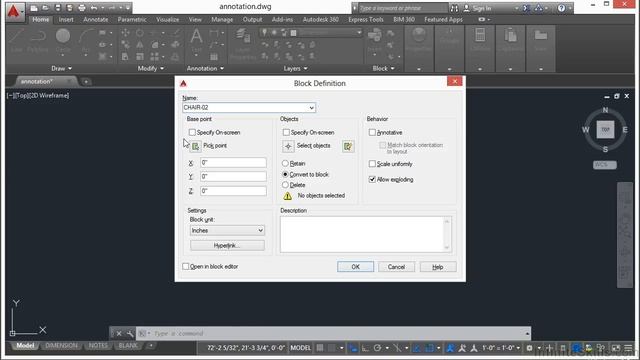Image resolution: width=640 pixels, height=360 pixels.
Task: Switch to the Annotate ribbon tab
Action: (x=96, y=19)
